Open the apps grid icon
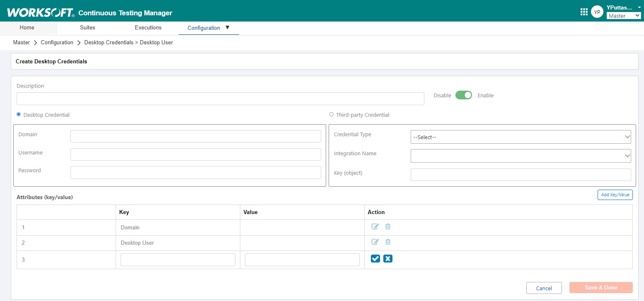644x301 pixels. pos(584,12)
